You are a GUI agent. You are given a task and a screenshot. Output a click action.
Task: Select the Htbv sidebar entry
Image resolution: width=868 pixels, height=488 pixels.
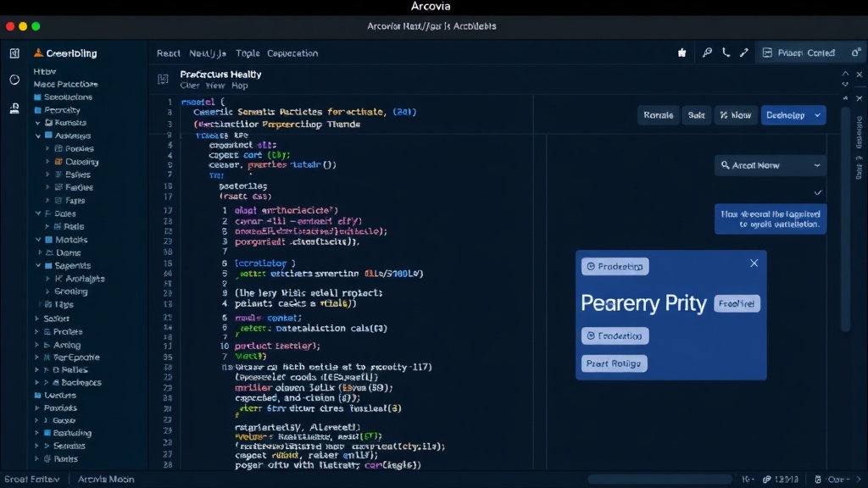coord(44,71)
